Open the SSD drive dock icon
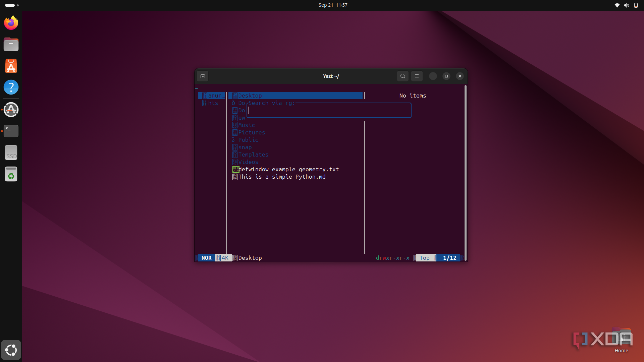The height and width of the screenshot is (362, 644). point(11,153)
